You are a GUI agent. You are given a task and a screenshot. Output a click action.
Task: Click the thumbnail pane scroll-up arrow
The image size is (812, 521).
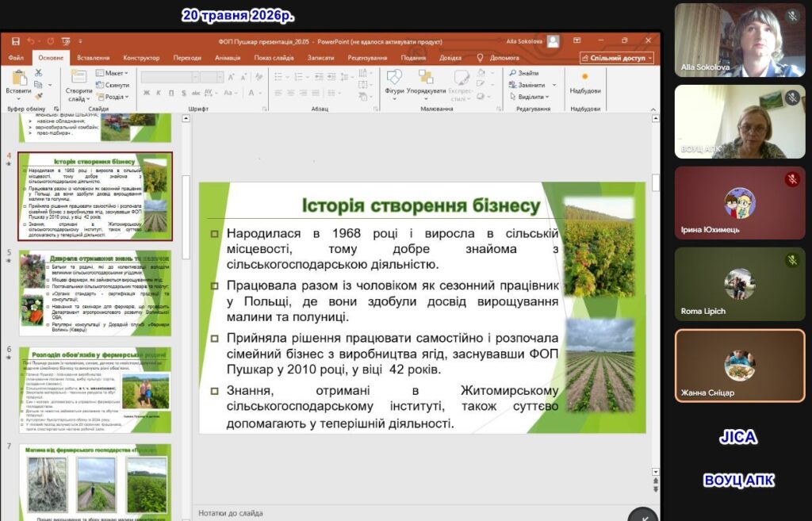(186, 119)
